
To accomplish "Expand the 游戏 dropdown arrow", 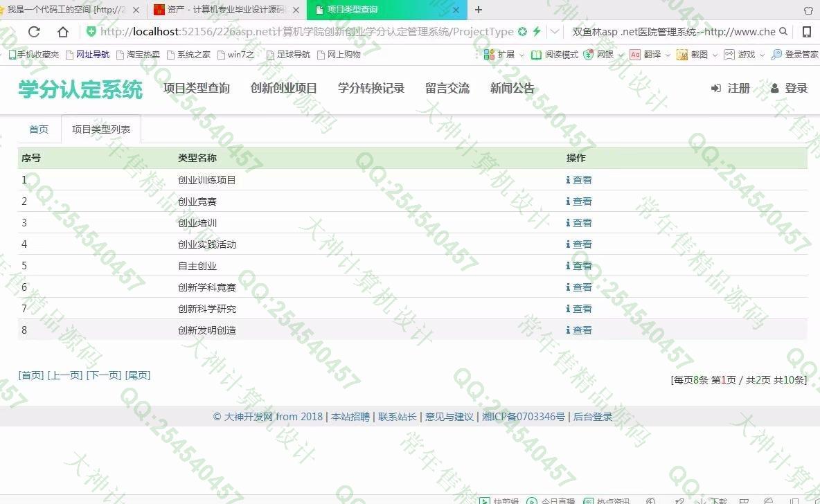I will 762,55.
